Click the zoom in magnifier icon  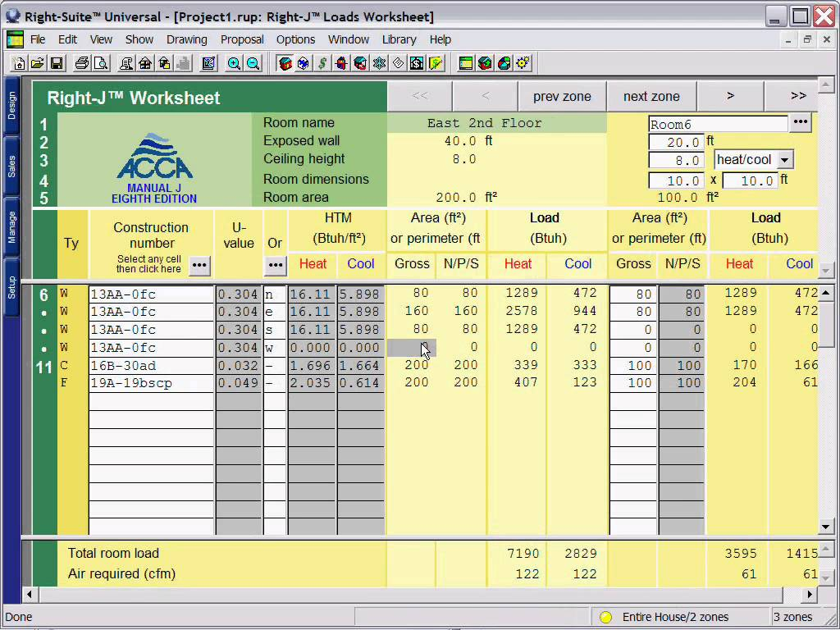pyautogui.click(x=235, y=63)
